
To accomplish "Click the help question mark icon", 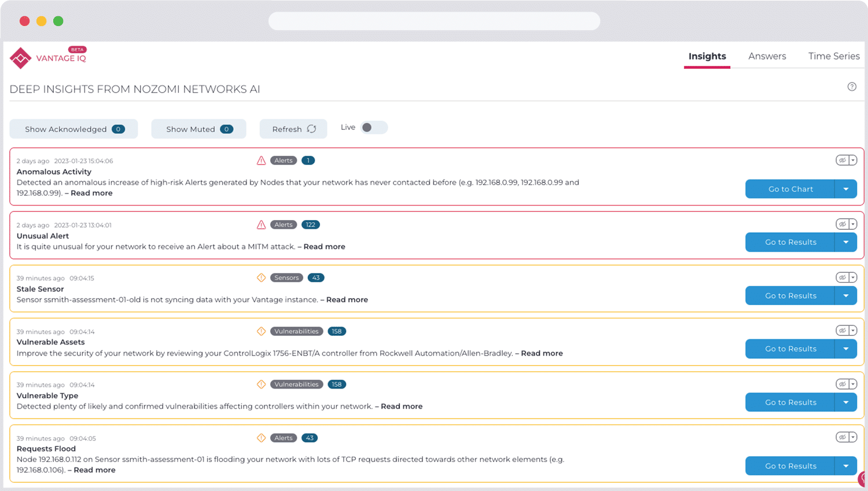I will 852,86.
